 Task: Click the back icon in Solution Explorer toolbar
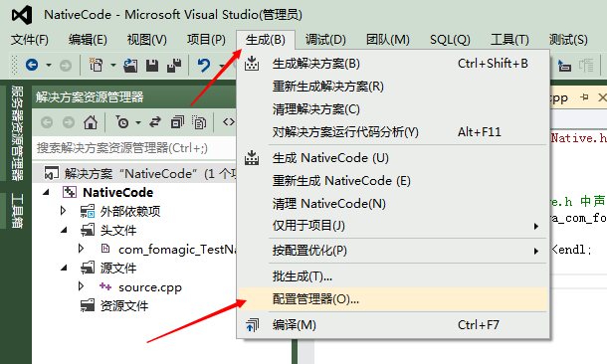point(47,123)
